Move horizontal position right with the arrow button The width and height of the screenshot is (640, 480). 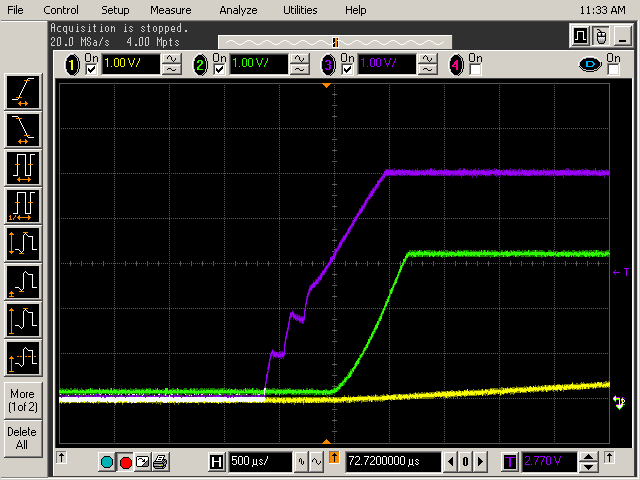click(x=480, y=462)
